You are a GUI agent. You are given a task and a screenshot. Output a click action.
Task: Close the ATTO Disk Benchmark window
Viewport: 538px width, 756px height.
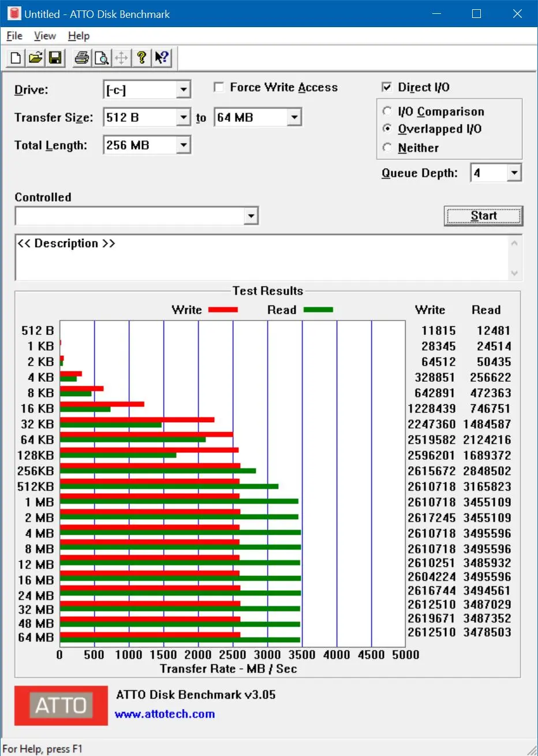[517, 13]
